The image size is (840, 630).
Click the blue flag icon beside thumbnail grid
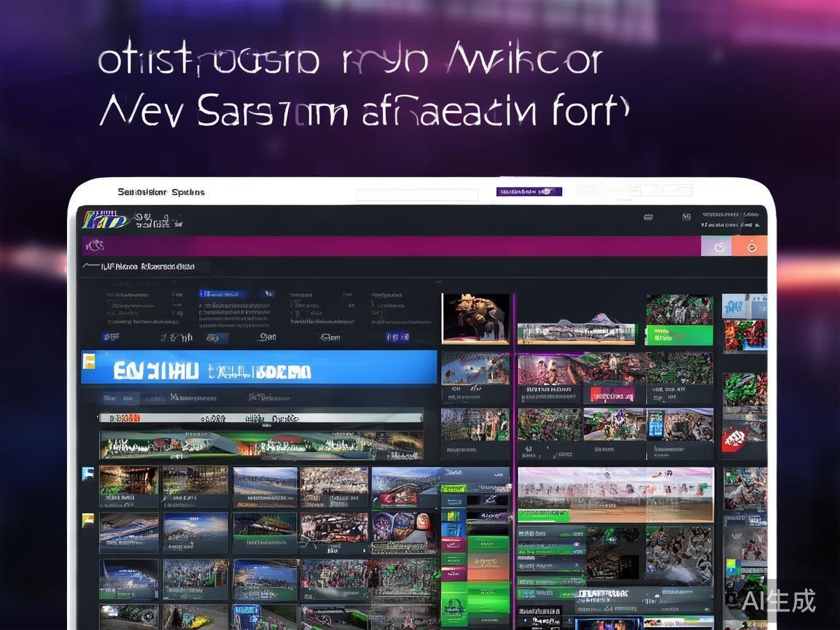[88, 474]
